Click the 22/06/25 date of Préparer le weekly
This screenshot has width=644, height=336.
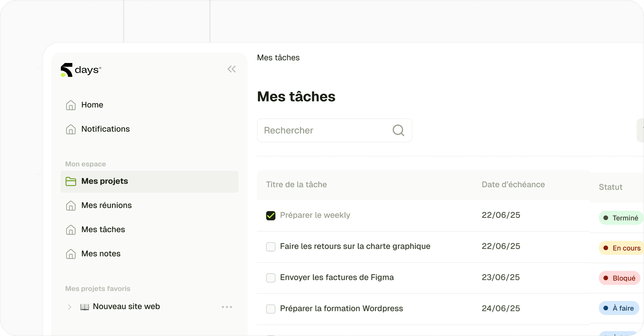(x=501, y=215)
